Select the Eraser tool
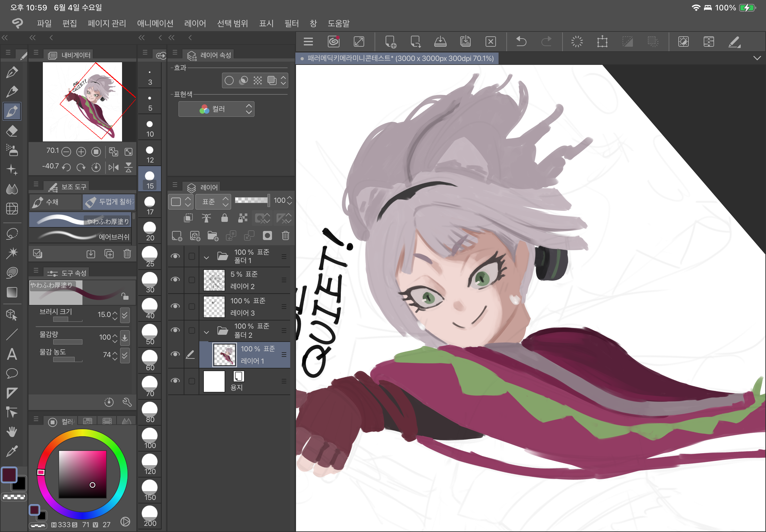The image size is (766, 532). (x=12, y=131)
